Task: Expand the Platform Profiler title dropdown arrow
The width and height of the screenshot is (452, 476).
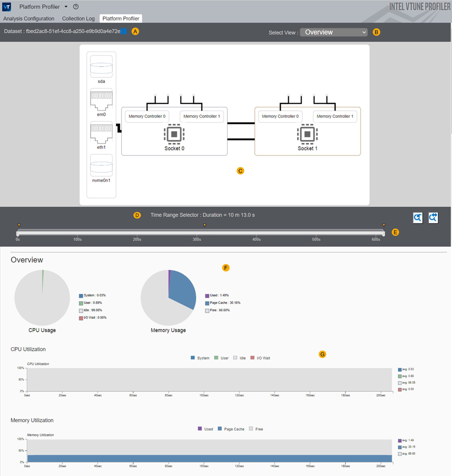Action: click(x=66, y=7)
